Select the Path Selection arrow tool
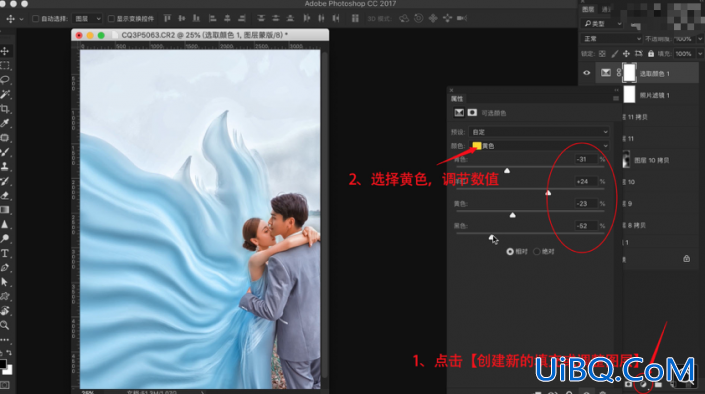The width and height of the screenshot is (705, 394). coord(5,282)
